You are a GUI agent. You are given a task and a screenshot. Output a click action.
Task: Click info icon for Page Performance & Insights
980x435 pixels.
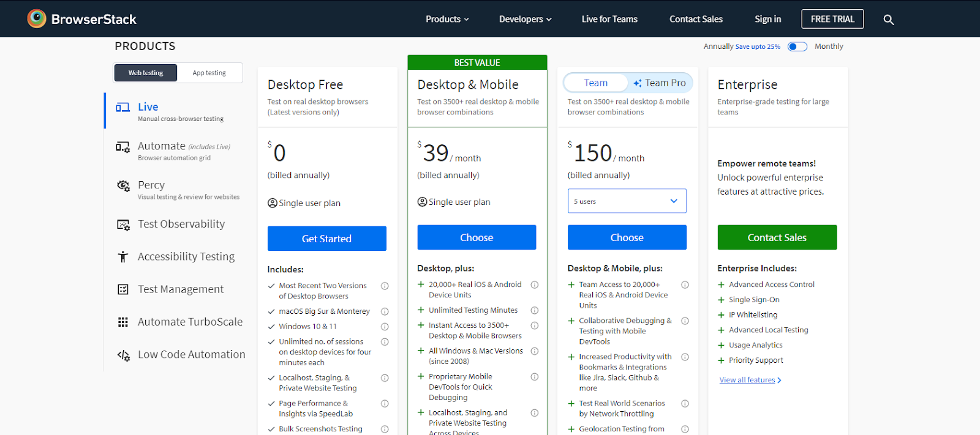(x=385, y=404)
